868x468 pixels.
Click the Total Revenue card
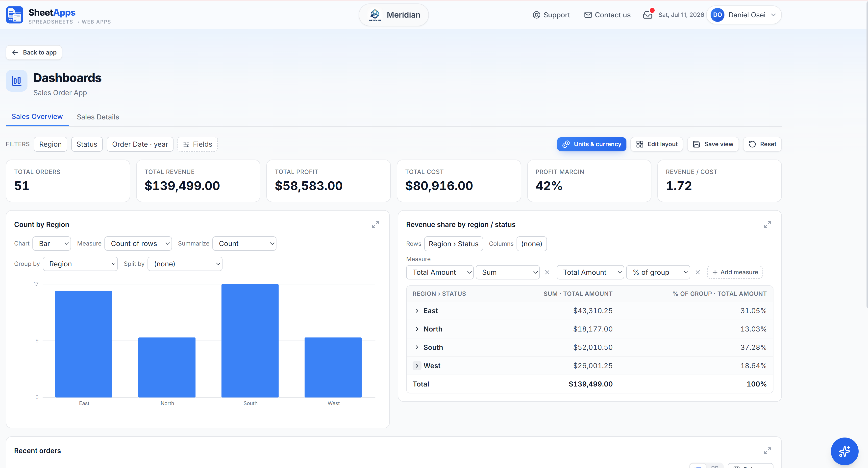[198, 181]
